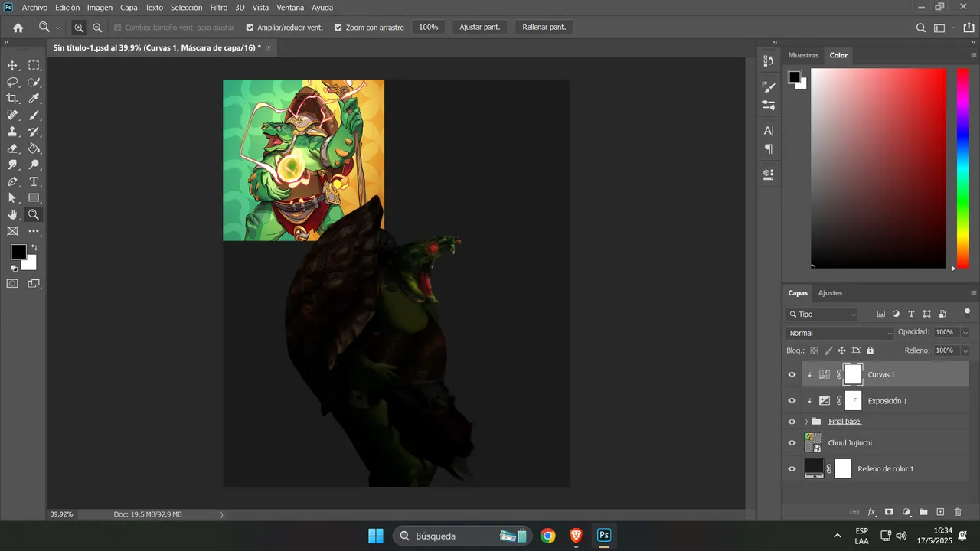This screenshot has height=551, width=980.
Task: Expand the Final base layer group
Action: point(806,422)
